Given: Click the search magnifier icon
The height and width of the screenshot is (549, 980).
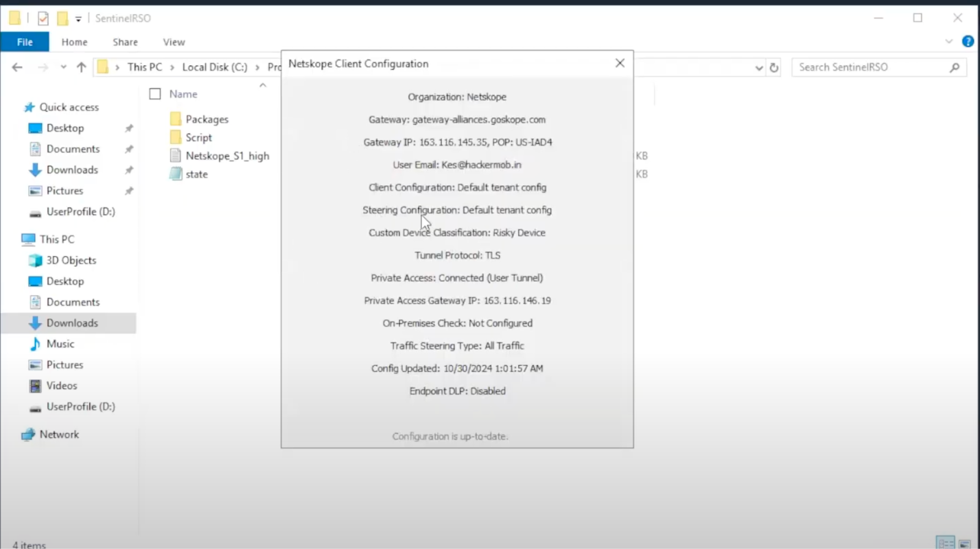Looking at the screenshot, I should (954, 67).
